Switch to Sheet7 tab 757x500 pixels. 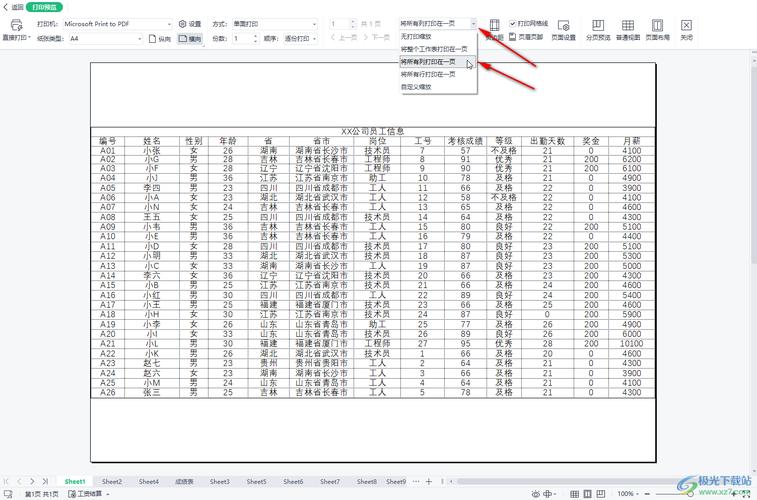(x=330, y=481)
